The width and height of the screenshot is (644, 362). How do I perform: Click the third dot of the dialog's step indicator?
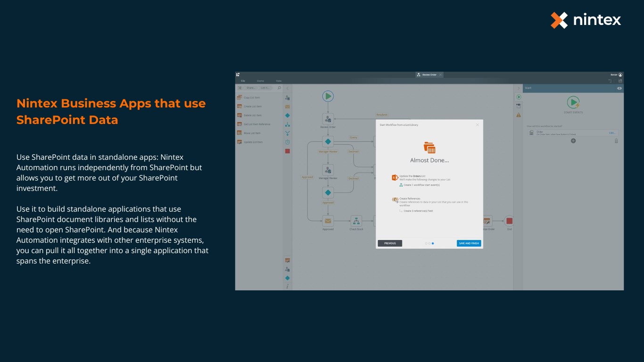433,243
